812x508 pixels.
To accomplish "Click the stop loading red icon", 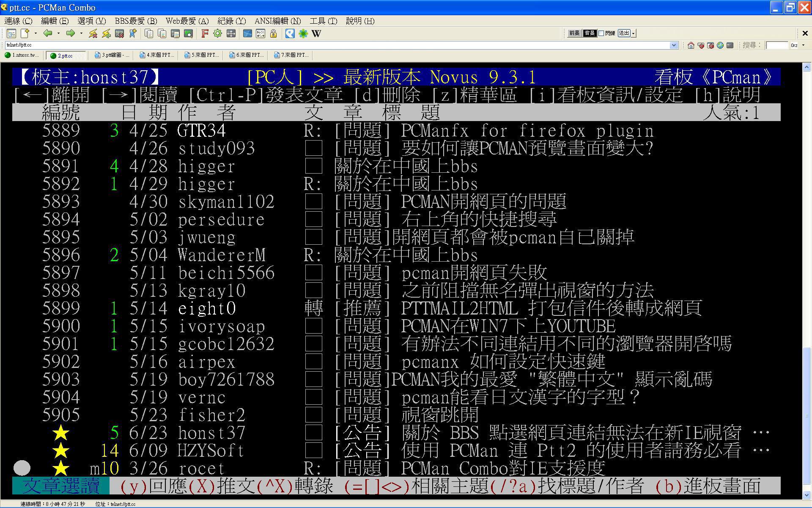I will pos(701,45).
